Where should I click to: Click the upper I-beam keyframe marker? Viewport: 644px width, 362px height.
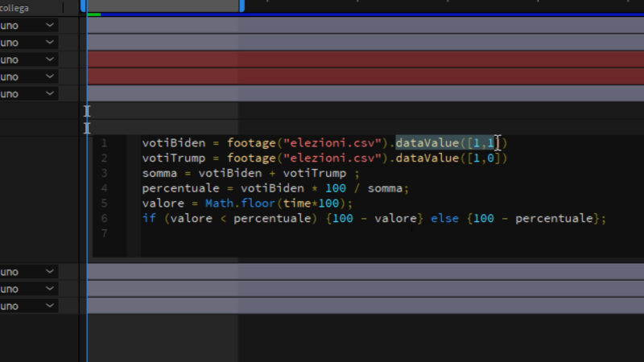click(x=87, y=111)
